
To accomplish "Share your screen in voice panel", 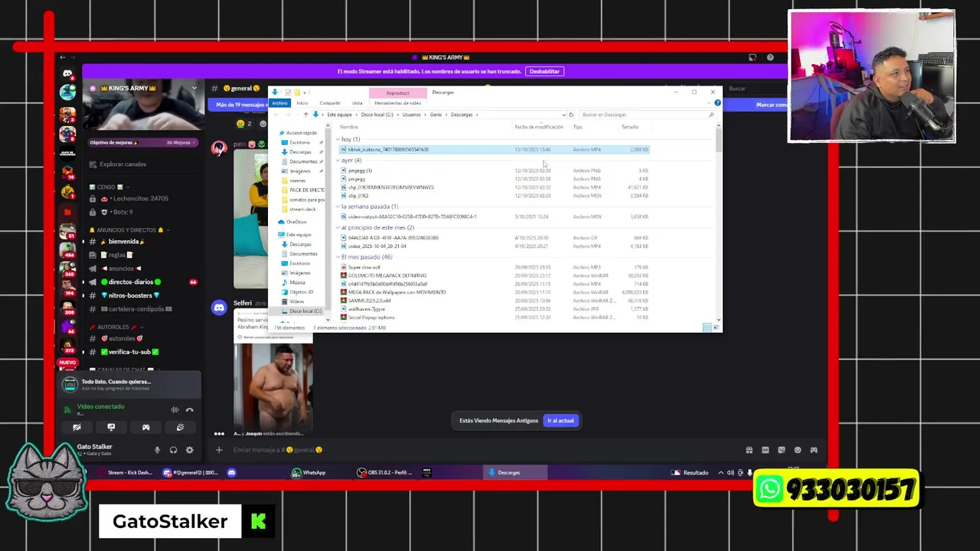I will tap(111, 427).
